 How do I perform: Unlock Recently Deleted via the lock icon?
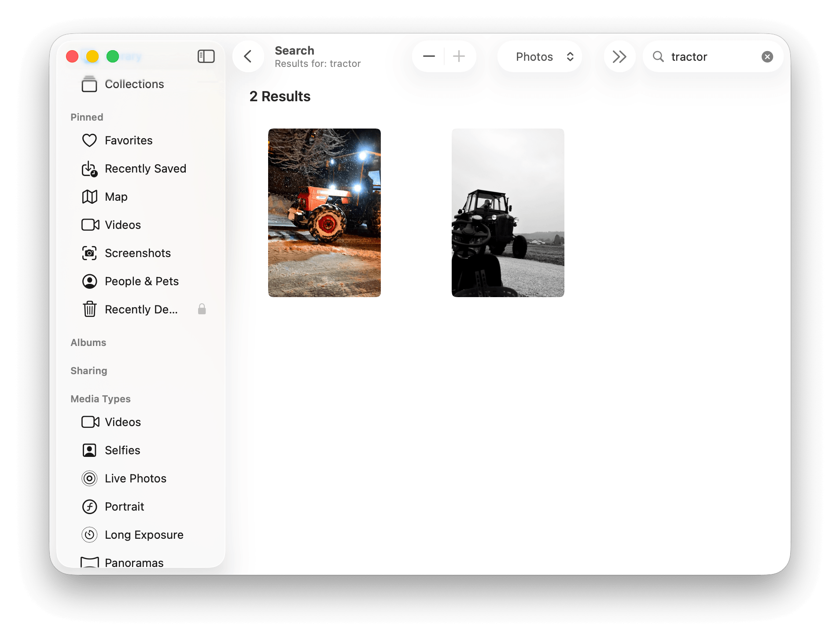(x=202, y=309)
